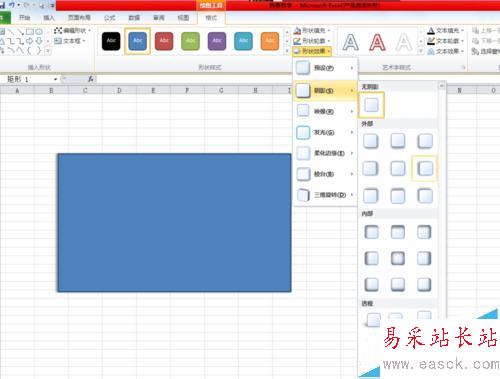Click the Undo icon in quick access toolbar
This screenshot has height=379, width=500.
12,5
